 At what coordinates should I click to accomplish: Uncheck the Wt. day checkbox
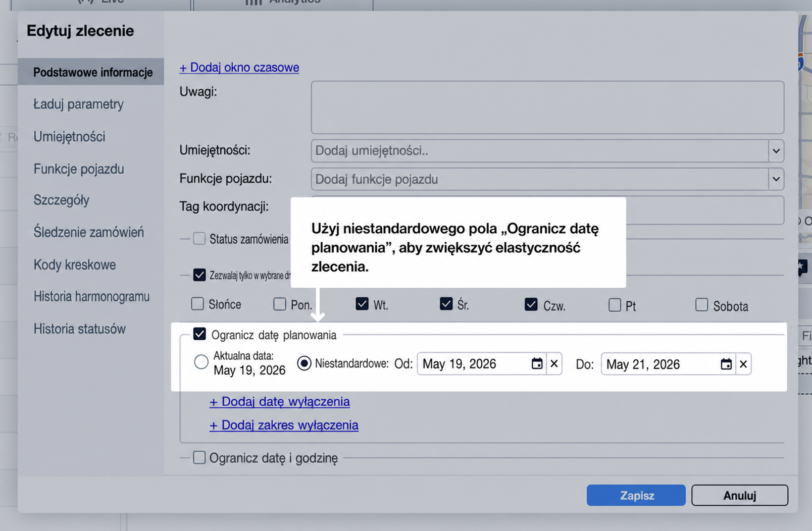click(362, 304)
